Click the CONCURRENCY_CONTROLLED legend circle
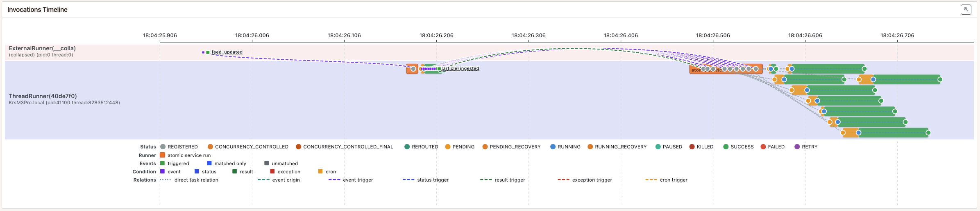Viewport: 980px width, 211px height. [x=210, y=147]
